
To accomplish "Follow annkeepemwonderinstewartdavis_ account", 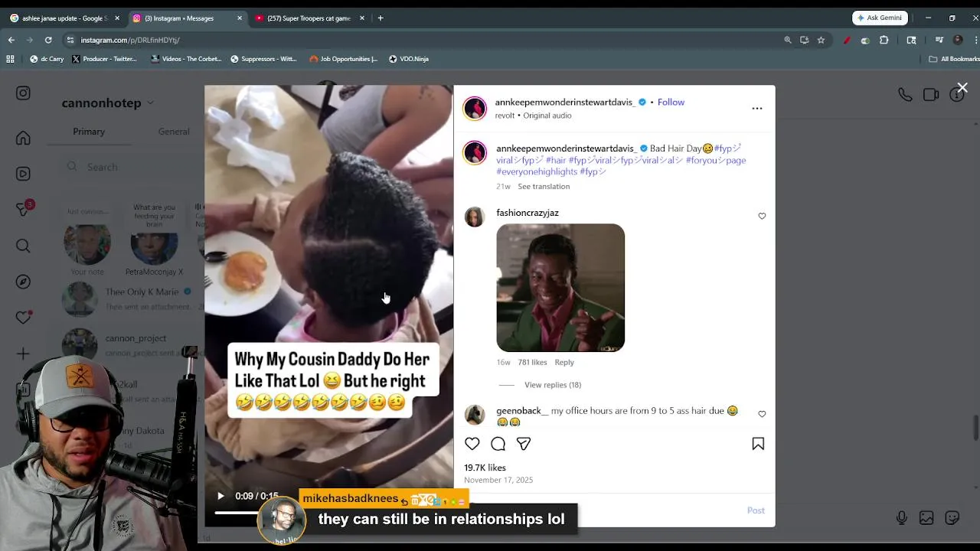I will (x=671, y=103).
